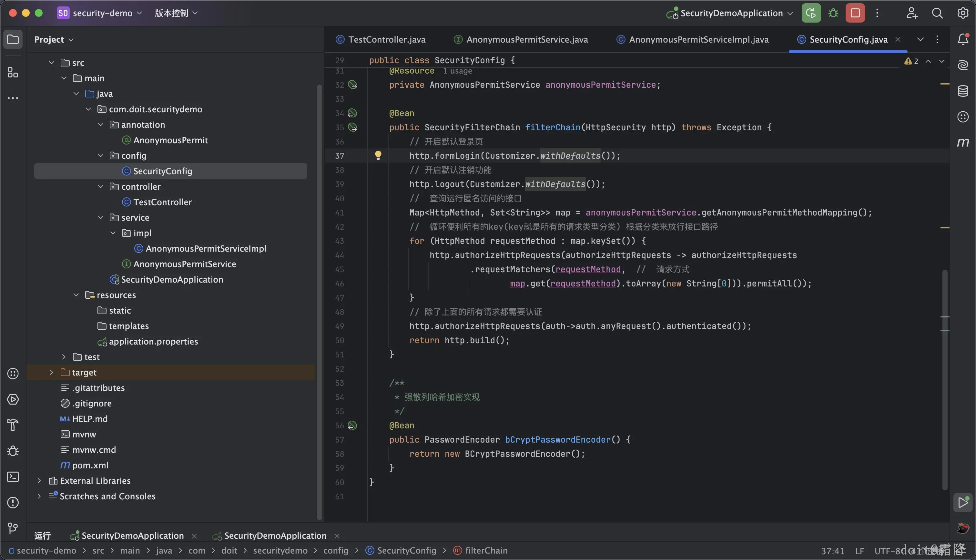Open the Notifications bell panel

click(x=962, y=39)
